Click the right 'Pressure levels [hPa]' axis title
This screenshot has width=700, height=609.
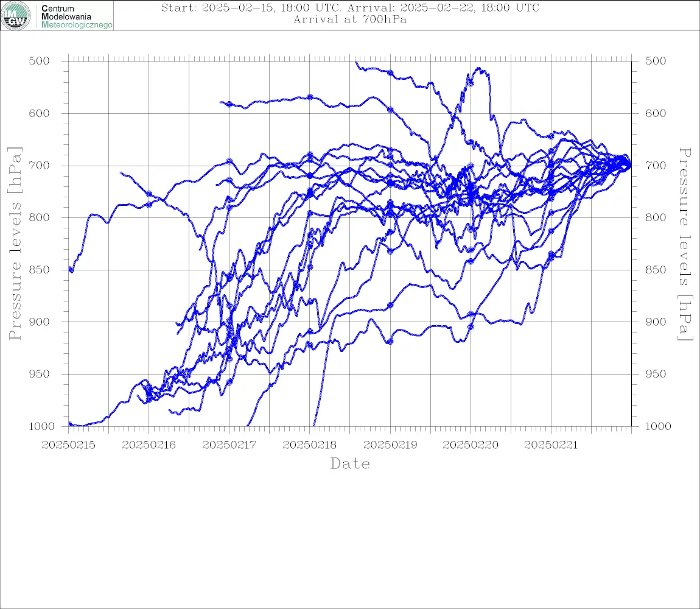pyautogui.click(x=685, y=244)
